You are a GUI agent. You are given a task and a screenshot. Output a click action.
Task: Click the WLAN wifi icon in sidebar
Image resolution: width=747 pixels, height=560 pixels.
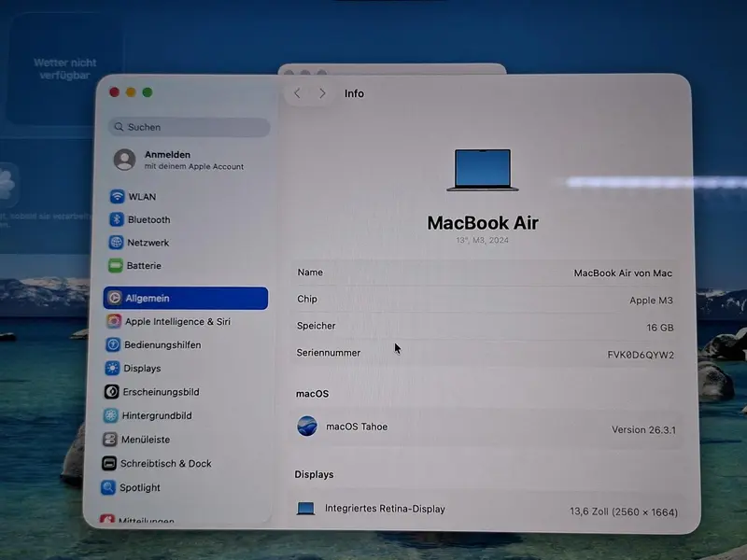tap(117, 196)
